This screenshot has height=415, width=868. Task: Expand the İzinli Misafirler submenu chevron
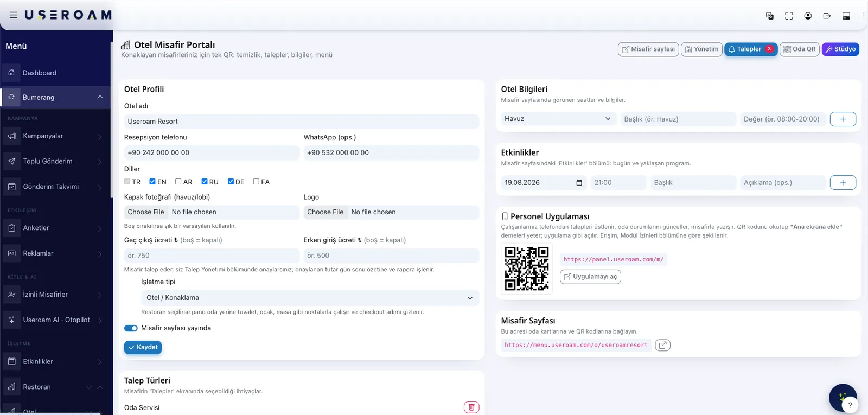[100, 295]
